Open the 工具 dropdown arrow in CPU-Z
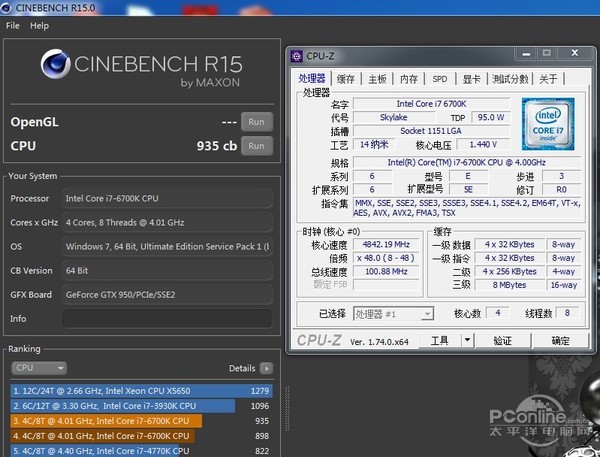This screenshot has height=457, width=600. (x=467, y=340)
